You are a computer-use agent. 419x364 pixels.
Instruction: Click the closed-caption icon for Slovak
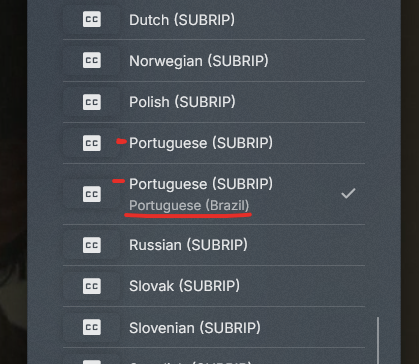pyautogui.click(x=92, y=286)
